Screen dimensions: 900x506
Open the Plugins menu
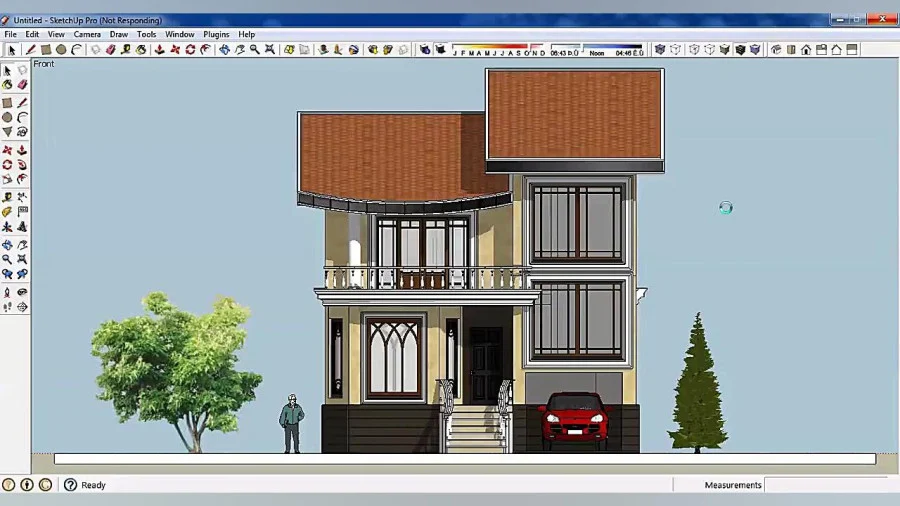216,34
